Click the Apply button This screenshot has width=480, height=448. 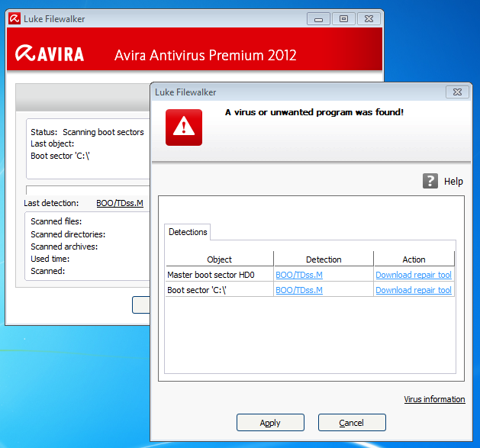[x=270, y=423]
